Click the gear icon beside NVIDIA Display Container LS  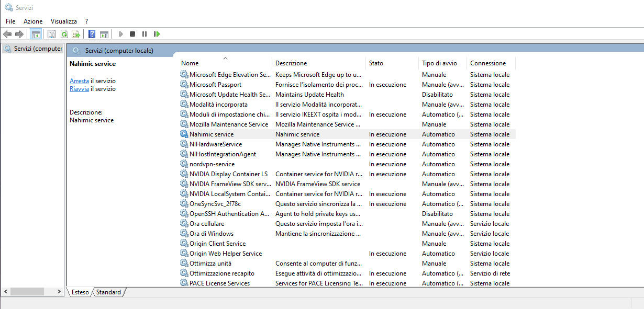(x=184, y=174)
